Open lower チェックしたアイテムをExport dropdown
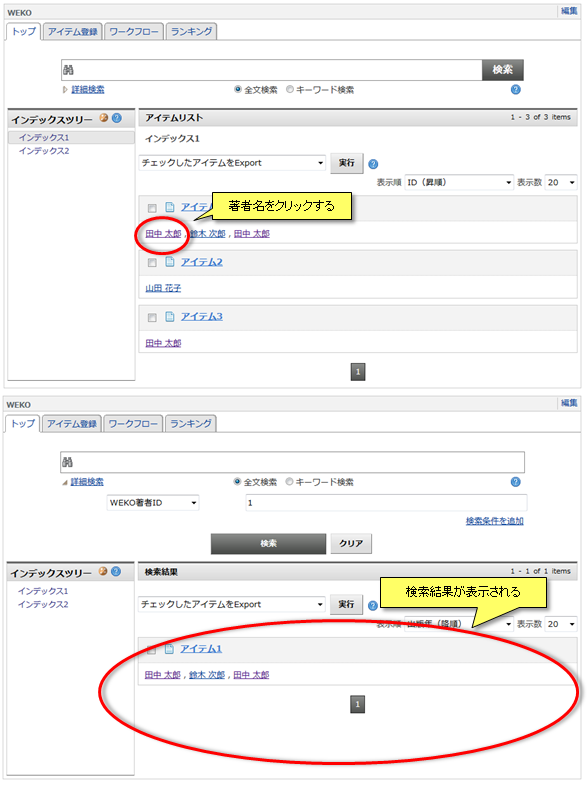587x785 pixels. click(232, 605)
